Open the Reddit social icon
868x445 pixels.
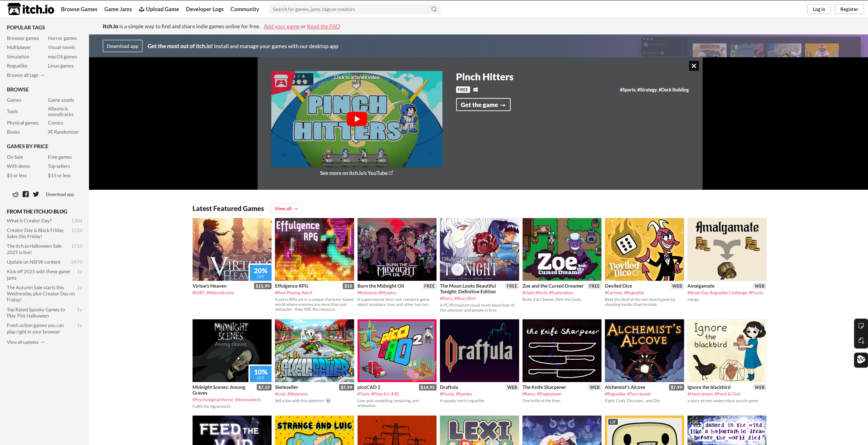(x=16, y=194)
